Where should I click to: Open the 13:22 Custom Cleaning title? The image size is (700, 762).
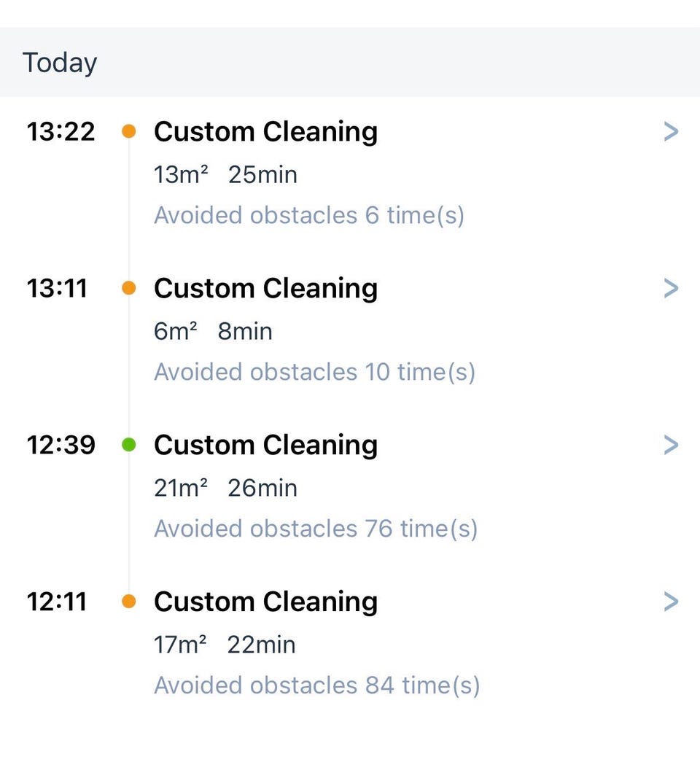pos(265,132)
